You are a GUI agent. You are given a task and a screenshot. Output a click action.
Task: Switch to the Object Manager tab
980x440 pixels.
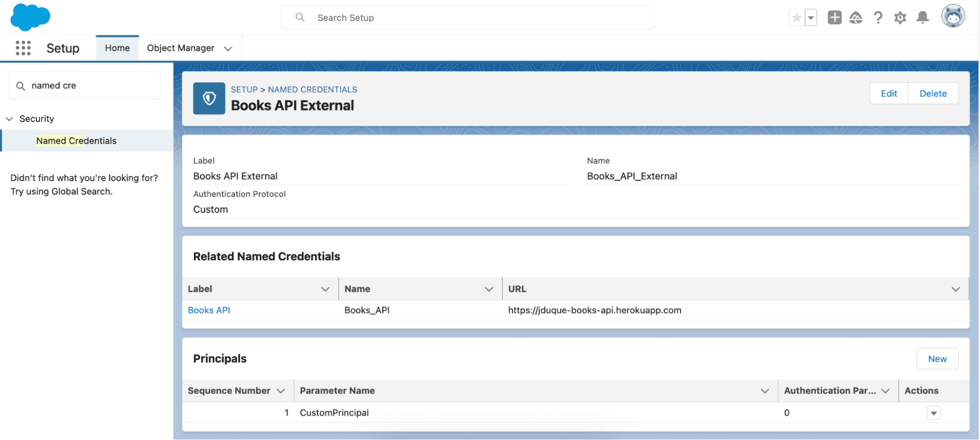(180, 48)
